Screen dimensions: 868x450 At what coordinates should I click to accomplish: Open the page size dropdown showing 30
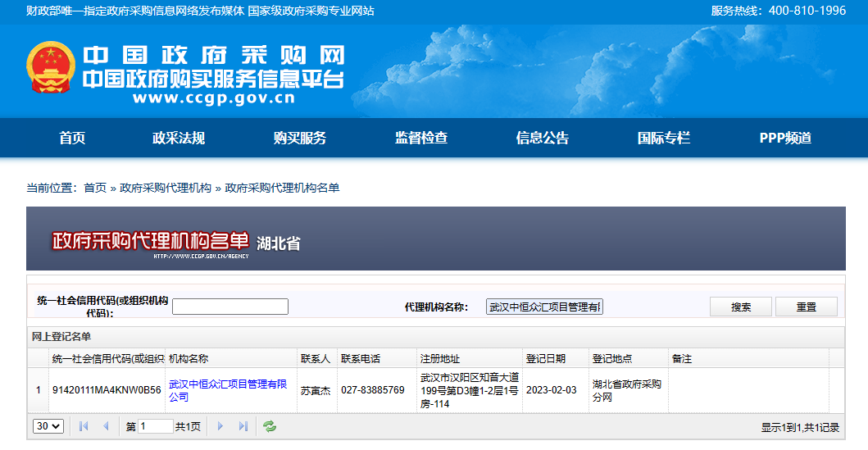click(x=48, y=426)
